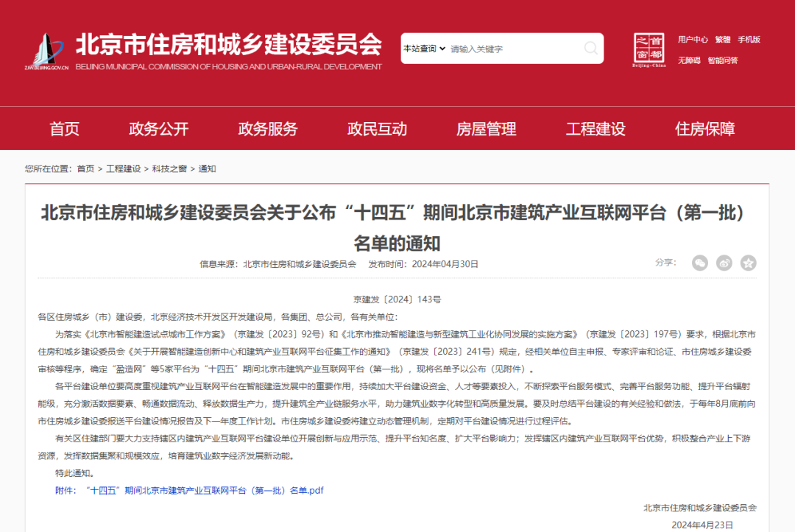Switch to traditional Chinese via 繁體

point(722,40)
